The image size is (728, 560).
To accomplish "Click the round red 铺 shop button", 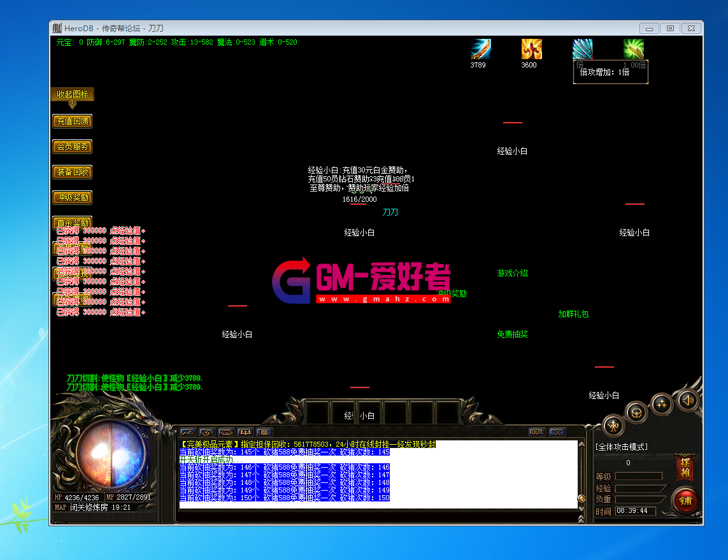I will pos(686,501).
